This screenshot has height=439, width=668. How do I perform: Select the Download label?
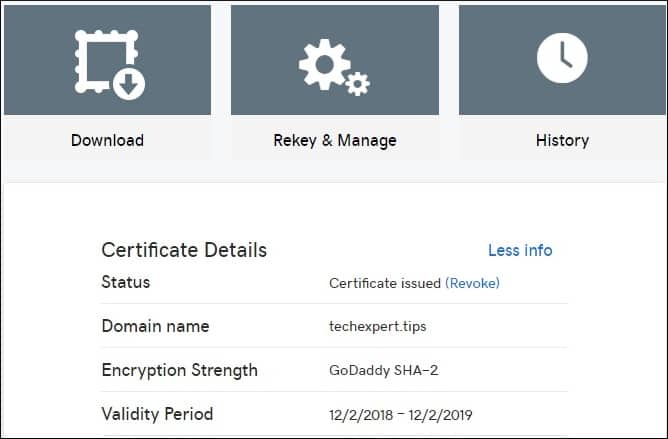tap(107, 140)
